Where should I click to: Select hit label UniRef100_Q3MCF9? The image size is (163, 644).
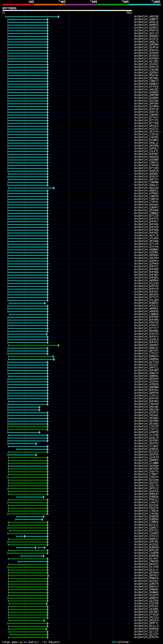(x=146, y=584)
